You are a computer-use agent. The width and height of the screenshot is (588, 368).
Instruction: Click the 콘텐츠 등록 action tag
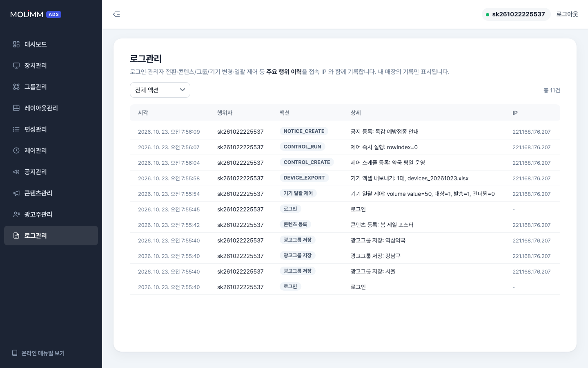(295, 224)
